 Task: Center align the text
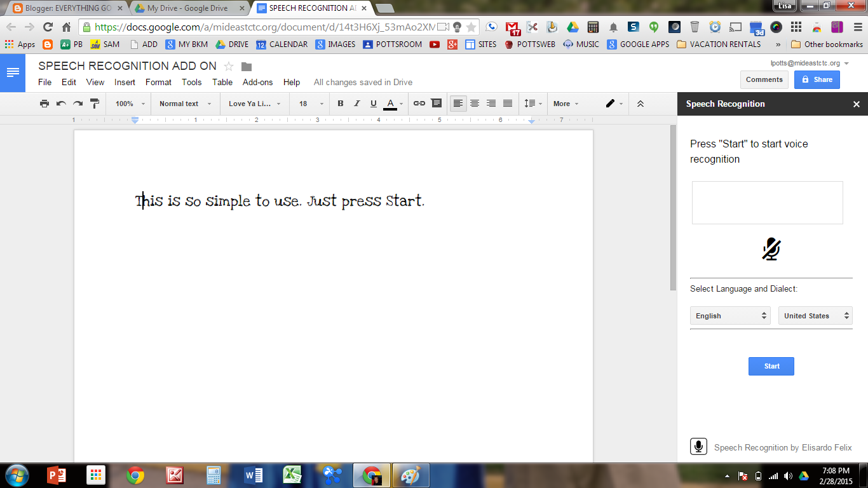click(x=475, y=104)
